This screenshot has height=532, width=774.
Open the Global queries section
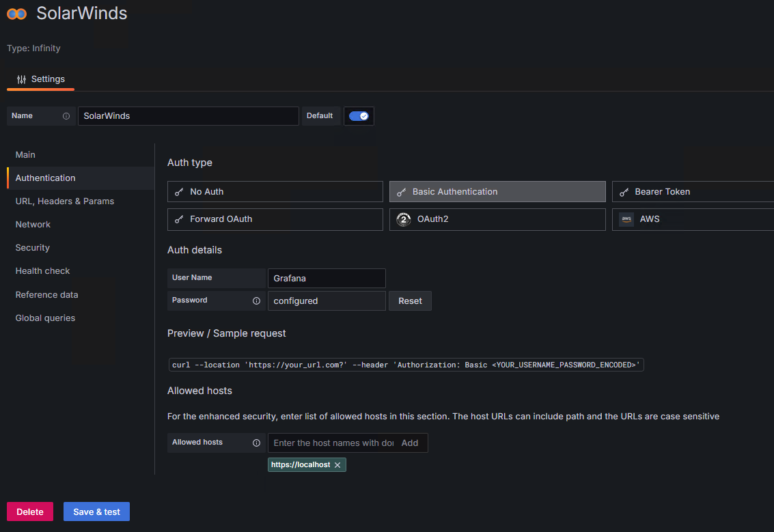pyautogui.click(x=81, y=318)
